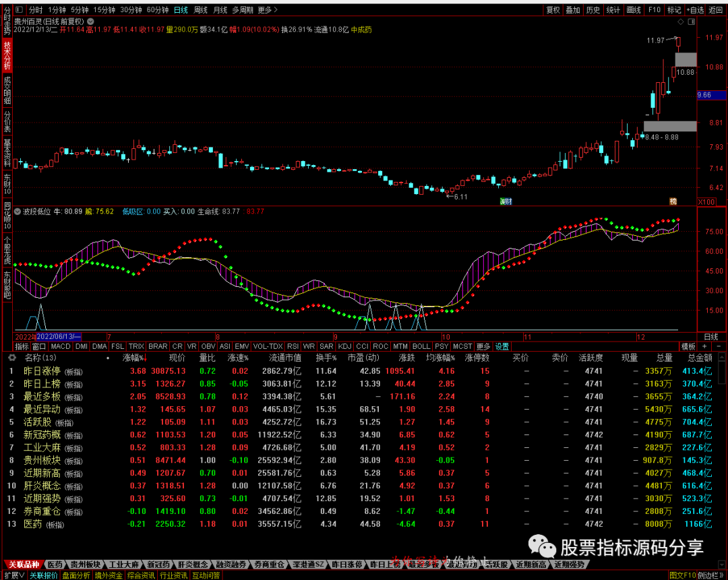728x580 pixels.
Task: Open the table settings gear icon
Action: point(12,358)
